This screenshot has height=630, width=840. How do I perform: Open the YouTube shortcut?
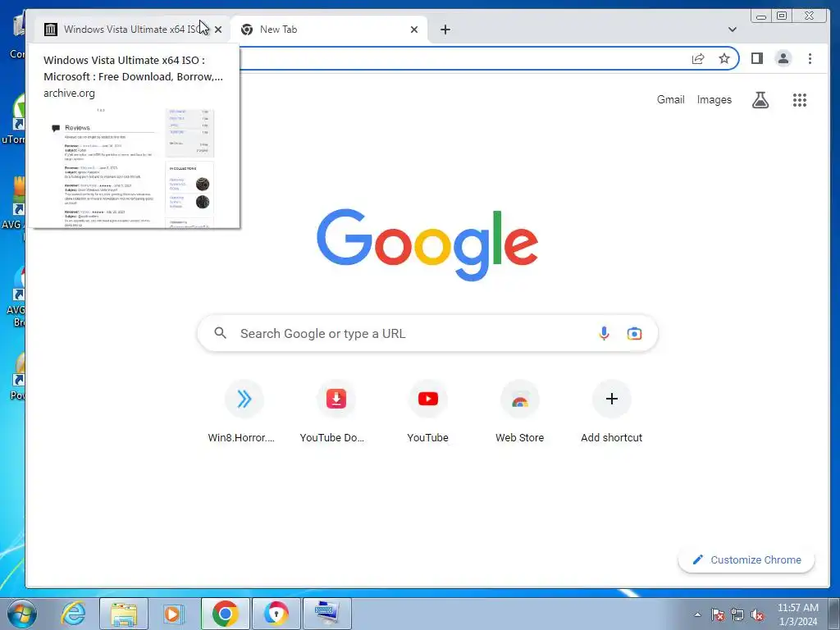(427, 412)
